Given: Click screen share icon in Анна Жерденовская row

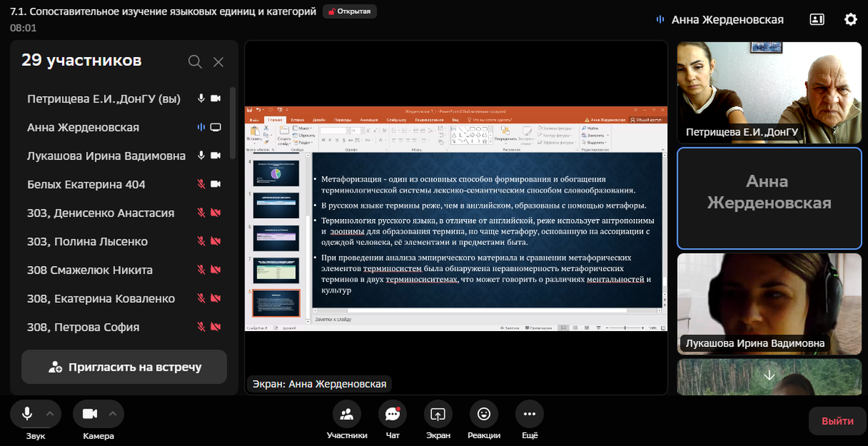Looking at the screenshot, I should (216, 127).
